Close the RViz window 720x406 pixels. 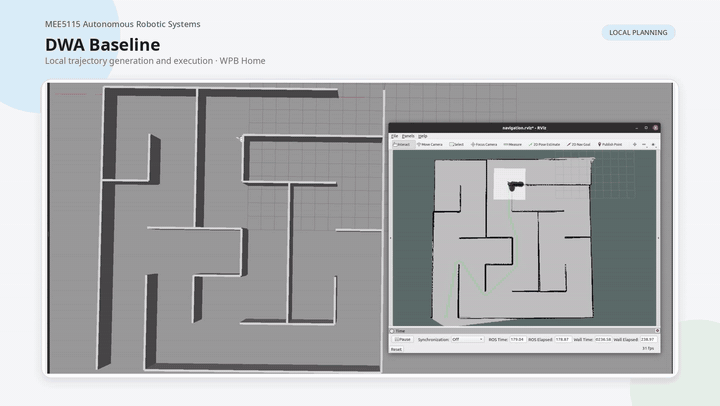pos(656,128)
